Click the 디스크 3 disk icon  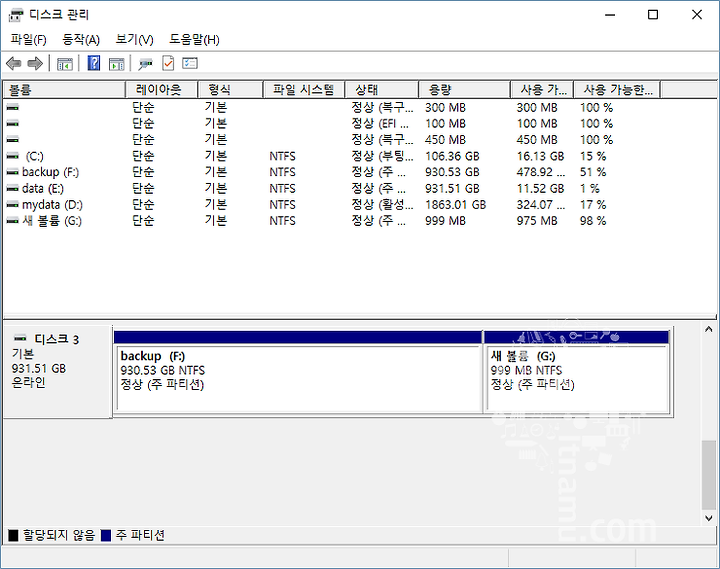20,338
